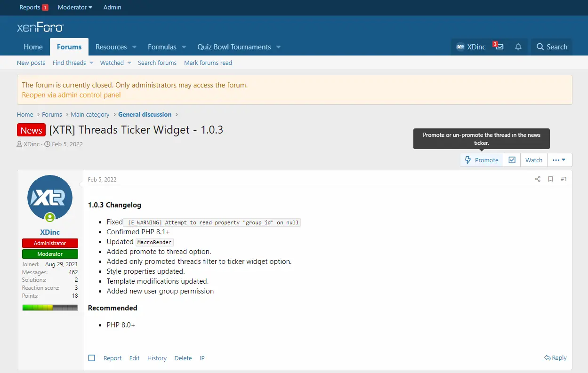Click the Reply arrow link
This screenshot has width=588, height=373.
(x=555, y=358)
